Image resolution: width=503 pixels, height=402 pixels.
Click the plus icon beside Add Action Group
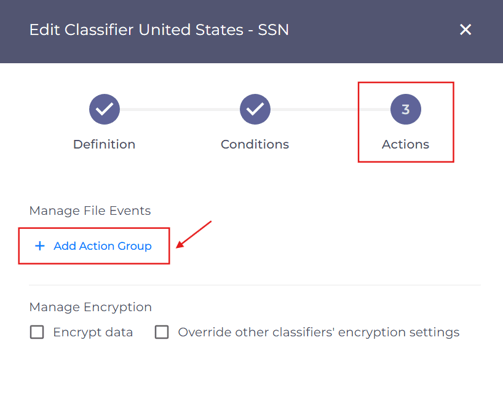coord(40,246)
